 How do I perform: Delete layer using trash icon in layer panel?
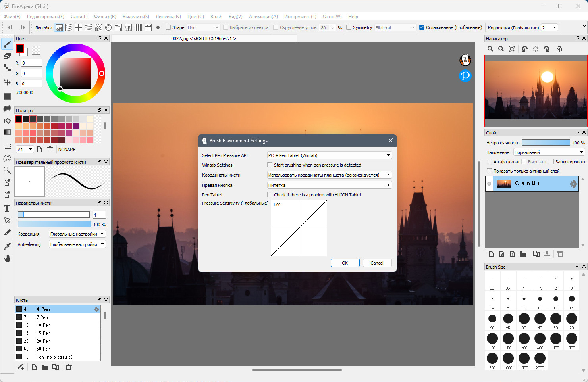(x=560, y=254)
